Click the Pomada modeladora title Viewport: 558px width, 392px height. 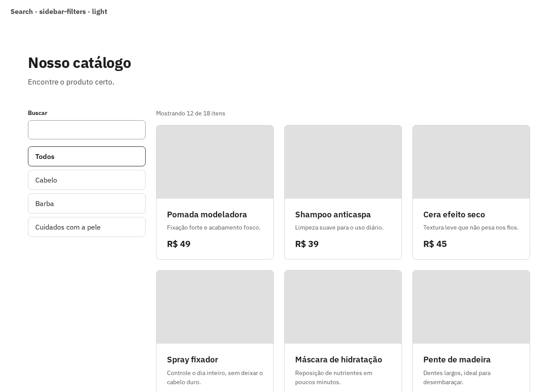coord(207,214)
